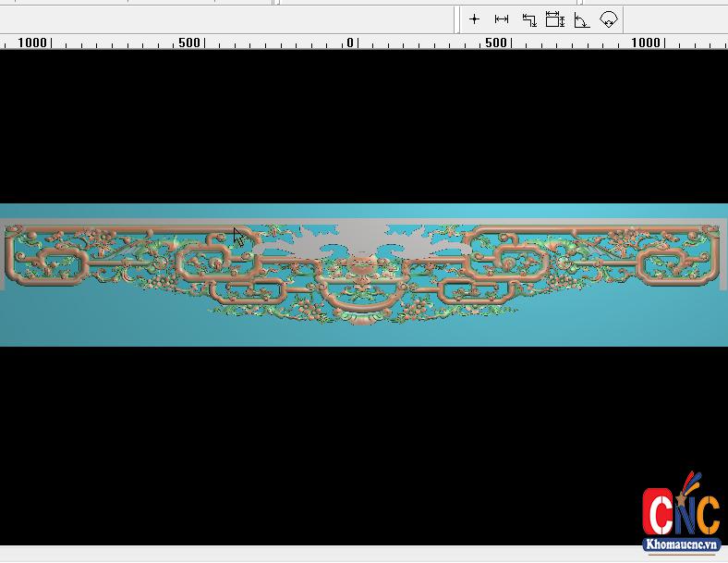Click the 0 mark on the ruler
This screenshot has width=728, height=563.
(350, 43)
